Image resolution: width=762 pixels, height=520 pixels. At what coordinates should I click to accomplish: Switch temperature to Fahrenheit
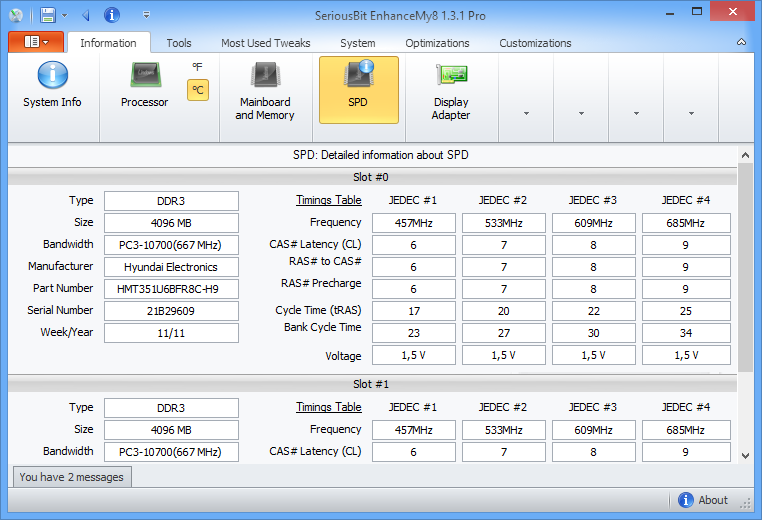click(x=197, y=67)
